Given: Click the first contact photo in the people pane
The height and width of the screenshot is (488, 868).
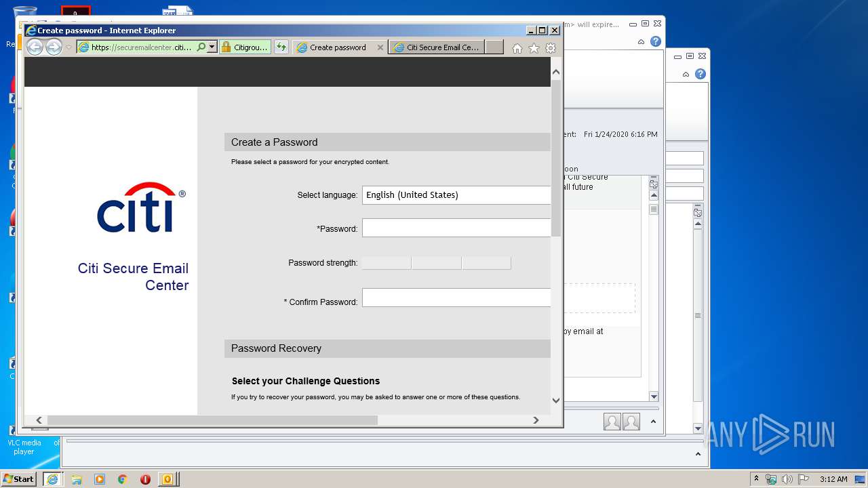Looking at the screenshot, I should pos(612,422).
